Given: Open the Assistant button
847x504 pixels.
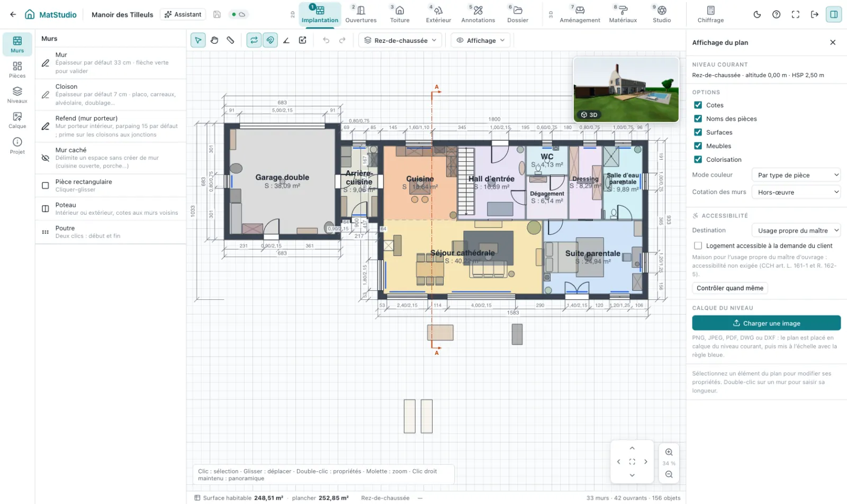Looking at the screenshot, I should click(183, 14).
